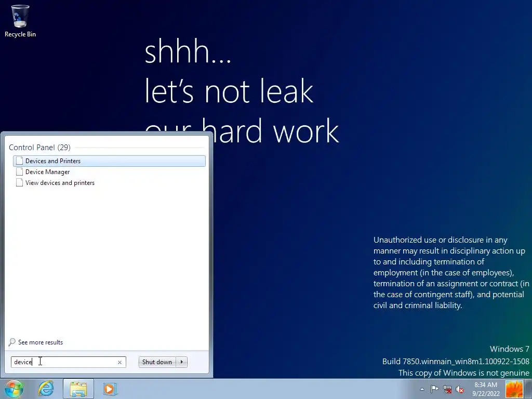
Task: Click the icon beside View devices and printers
Action: tap(19, 182)
